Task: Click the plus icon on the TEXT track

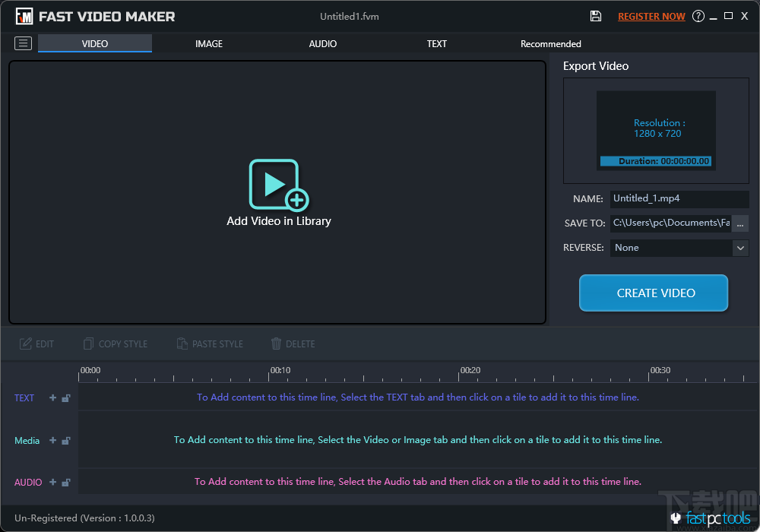Action: [51, 397]
